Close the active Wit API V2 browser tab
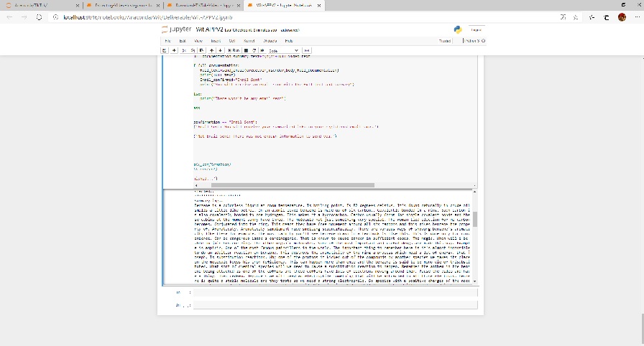Screen dimensions: 644x346 [x=318, y=6]
